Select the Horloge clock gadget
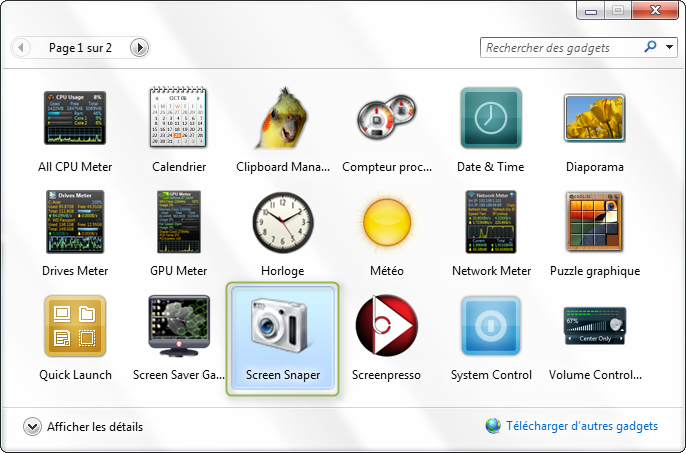The width and height of the screenshot is (686, 453). (283, 222)
